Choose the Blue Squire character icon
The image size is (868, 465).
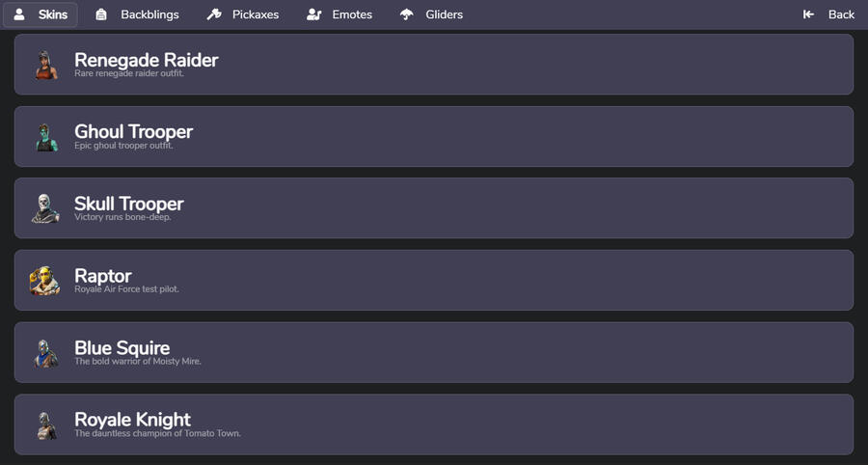(x=45, y=353)
